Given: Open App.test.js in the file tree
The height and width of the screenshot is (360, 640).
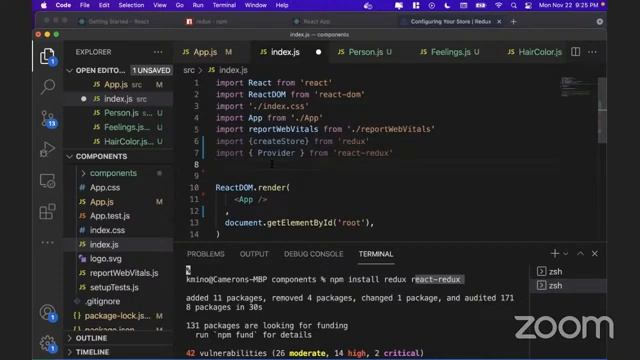Looking at the screenshot, I should [118, 216].
